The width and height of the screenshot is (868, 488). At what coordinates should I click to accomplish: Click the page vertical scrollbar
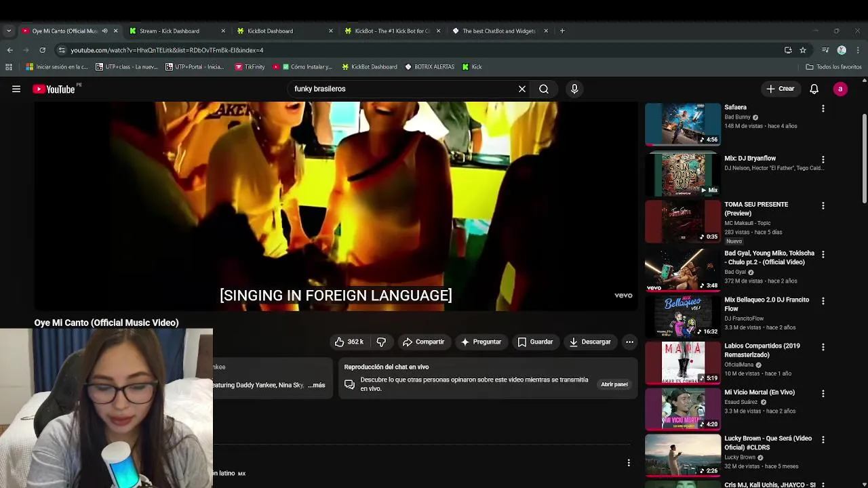point(864,157)
